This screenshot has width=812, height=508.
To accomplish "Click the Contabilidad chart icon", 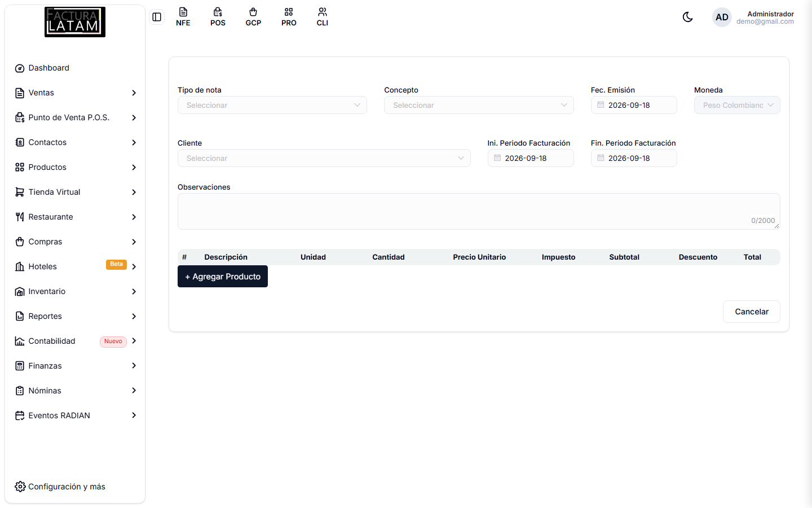I will point(20,341).
